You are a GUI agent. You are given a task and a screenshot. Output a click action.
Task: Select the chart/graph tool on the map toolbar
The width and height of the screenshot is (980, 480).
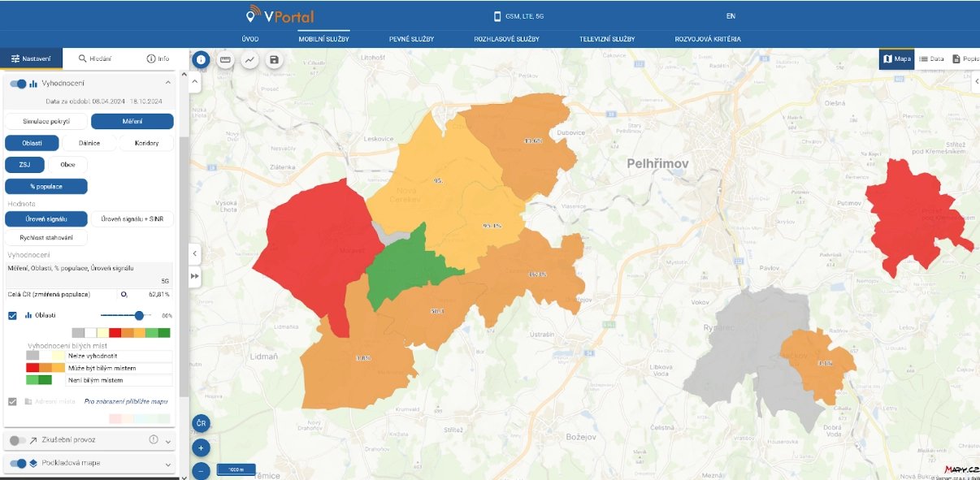point(248,58)
